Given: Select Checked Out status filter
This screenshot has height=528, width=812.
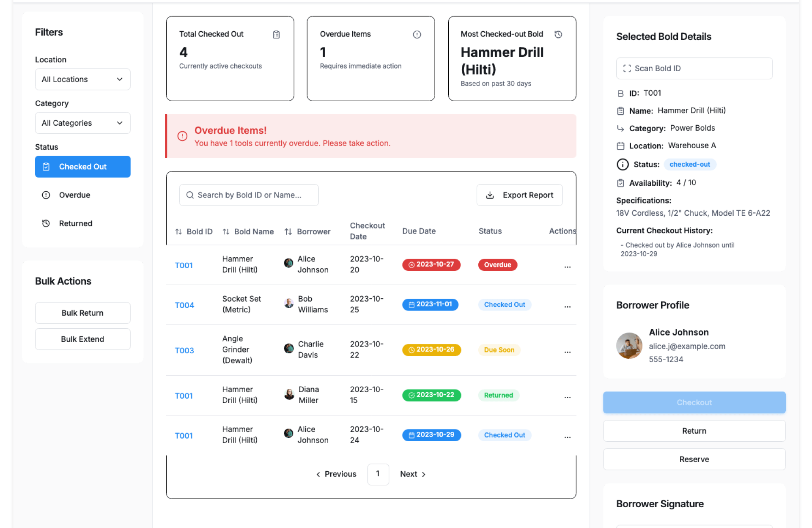Looking at the screenshot, I should [x=82, y=167].
